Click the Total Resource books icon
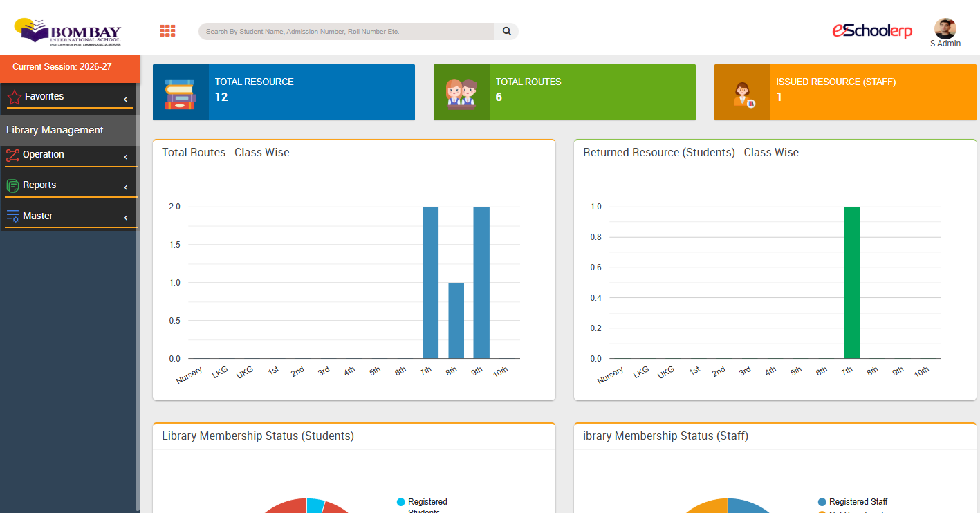The height and width of the screenshot is (513, 980). (181, 93)
